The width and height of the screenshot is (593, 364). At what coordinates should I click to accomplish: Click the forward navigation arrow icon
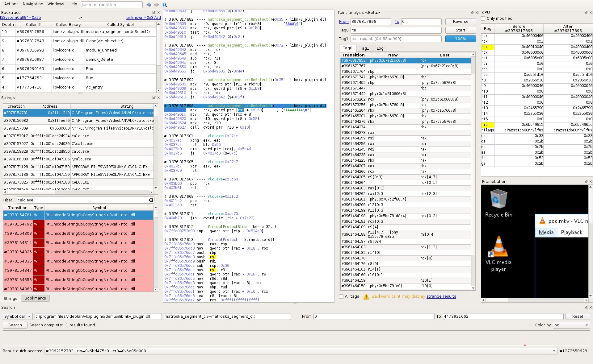pos(157,5)
